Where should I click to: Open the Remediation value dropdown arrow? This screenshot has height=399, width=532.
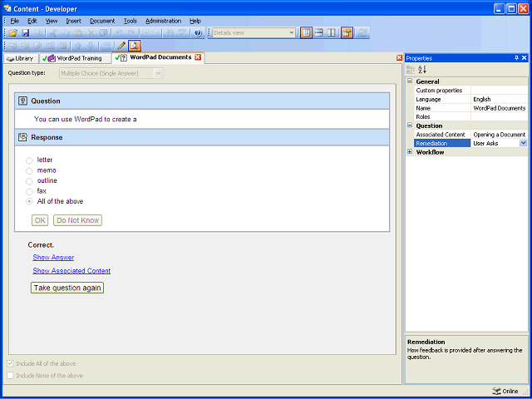tap(523, 143)
